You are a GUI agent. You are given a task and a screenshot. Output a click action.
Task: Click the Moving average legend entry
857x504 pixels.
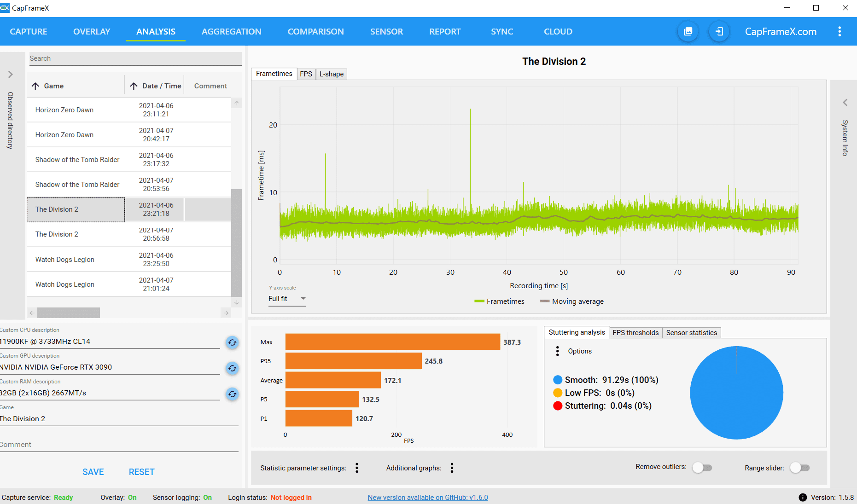coord(571,301)
